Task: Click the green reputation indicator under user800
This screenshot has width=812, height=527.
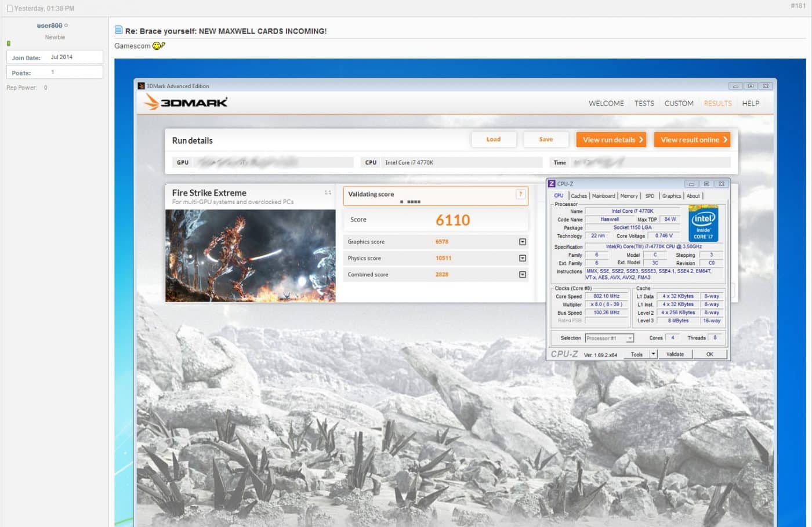Action: point(9,43)
